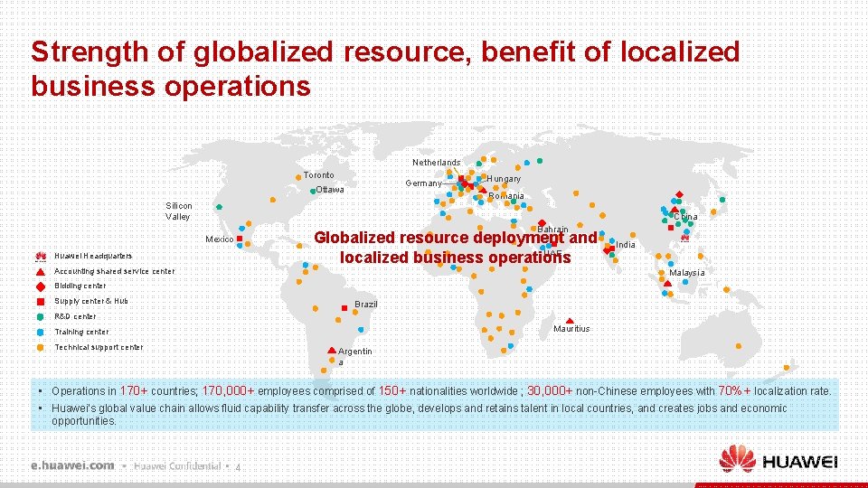Click the orange Technical support center legend dot

[x=41, y=347]
